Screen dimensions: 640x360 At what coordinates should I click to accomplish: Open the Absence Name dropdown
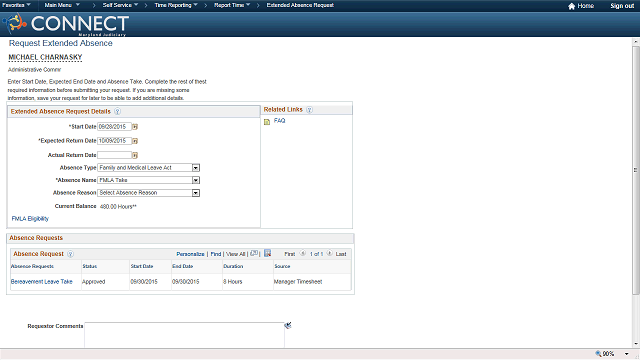(x=196, y=180)
